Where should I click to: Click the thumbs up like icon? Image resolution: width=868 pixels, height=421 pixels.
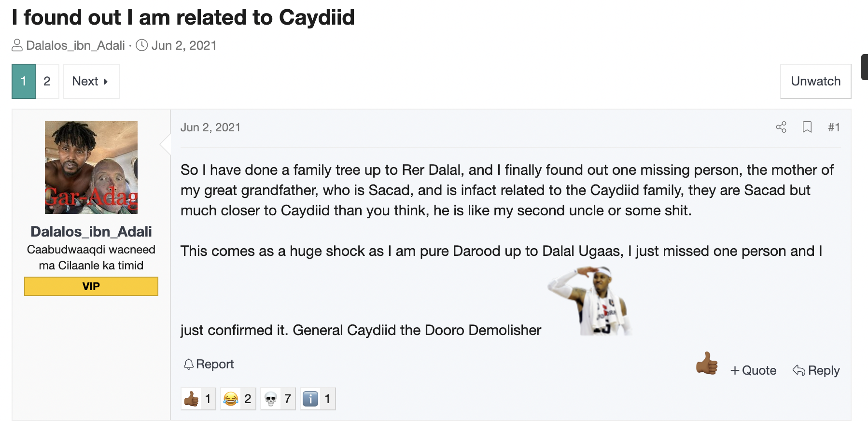(707, 364)
